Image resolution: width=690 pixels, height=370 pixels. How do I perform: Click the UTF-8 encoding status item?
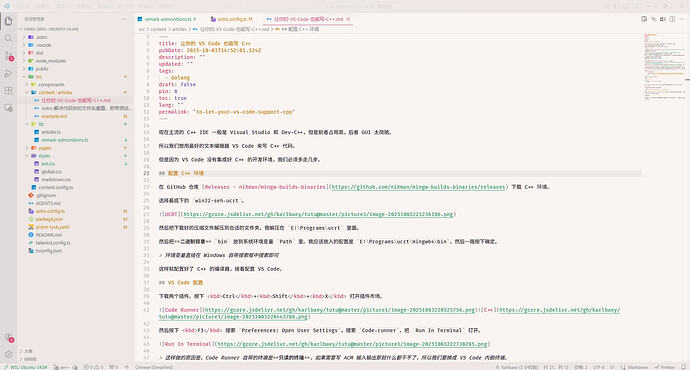click(x=598, y=367)
